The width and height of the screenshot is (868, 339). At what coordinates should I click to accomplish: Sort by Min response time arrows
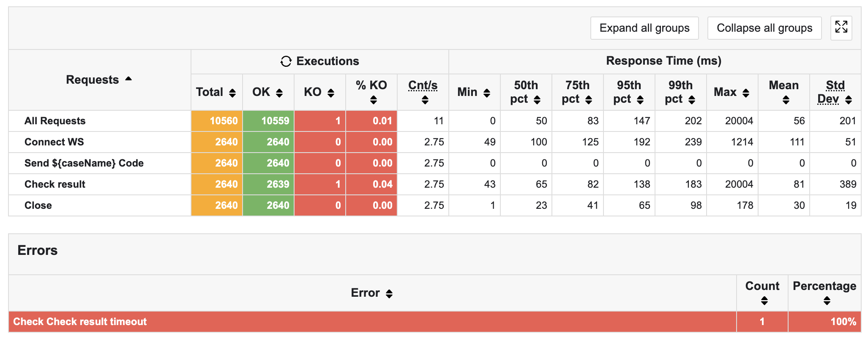coord(487,93)
